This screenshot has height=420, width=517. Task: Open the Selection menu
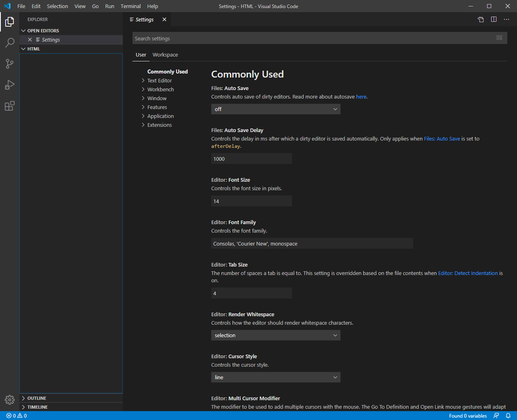[x=57, y=6]
